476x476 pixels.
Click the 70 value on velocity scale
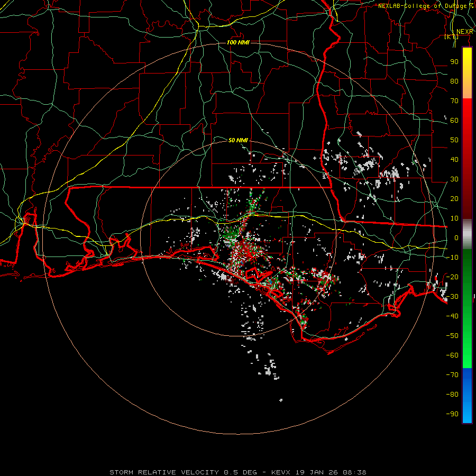point(454,101)
